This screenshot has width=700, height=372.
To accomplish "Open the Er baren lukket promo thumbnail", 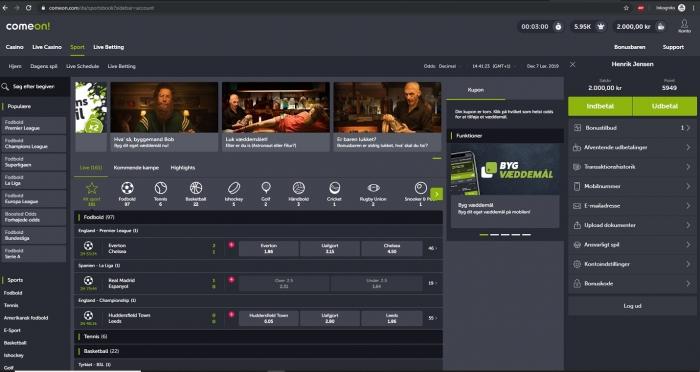I will point(388,107).
